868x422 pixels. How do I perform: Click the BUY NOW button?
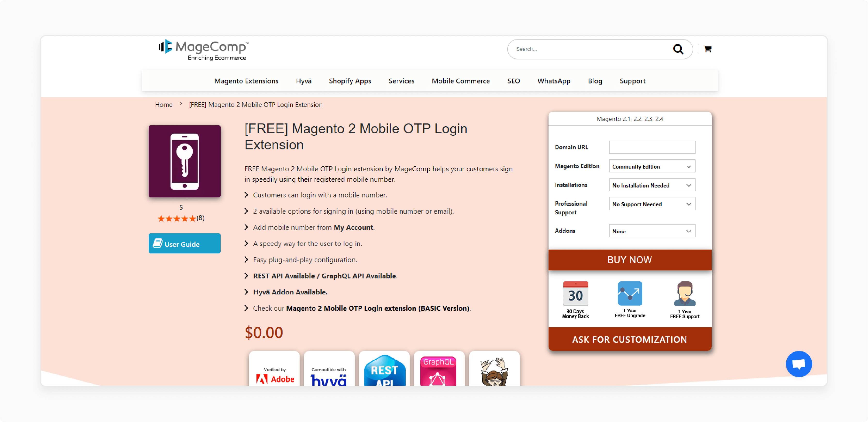pyautogui.click(x=629, y=259)
